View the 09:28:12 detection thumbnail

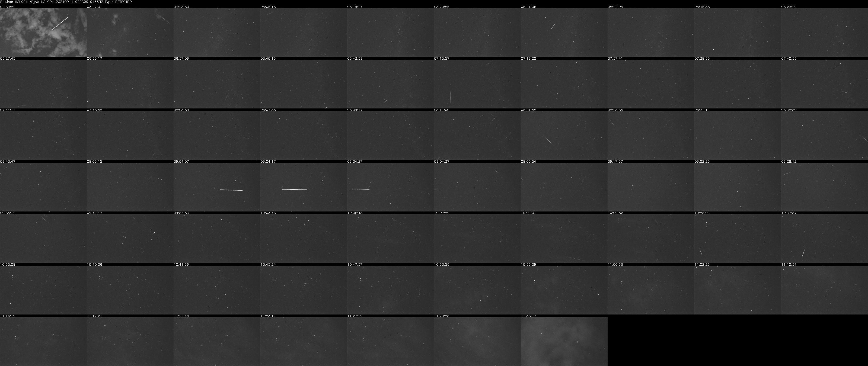825,187
